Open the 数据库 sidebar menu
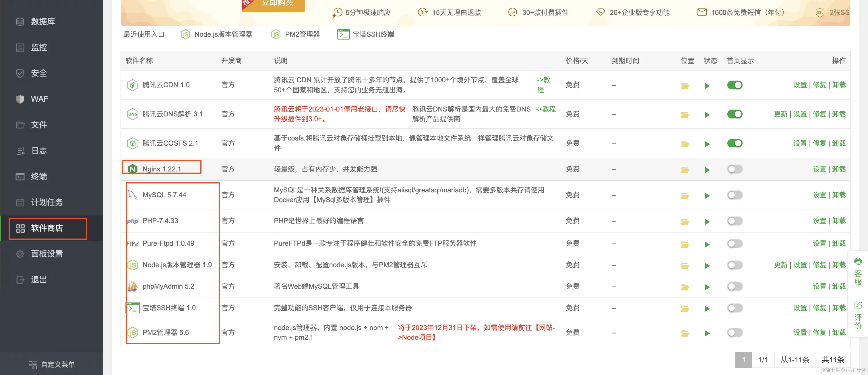This screenshot has height=375, width=868. [42, 22]
